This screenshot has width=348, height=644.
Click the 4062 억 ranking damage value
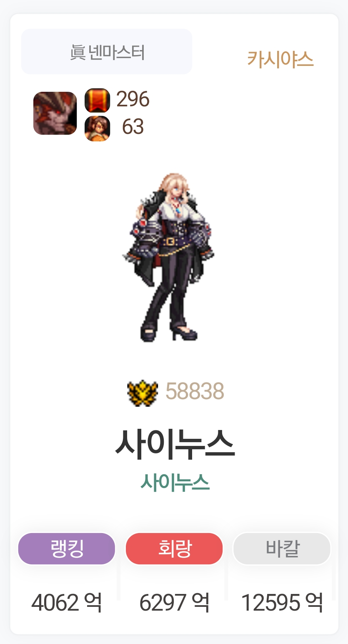[67, 603]
